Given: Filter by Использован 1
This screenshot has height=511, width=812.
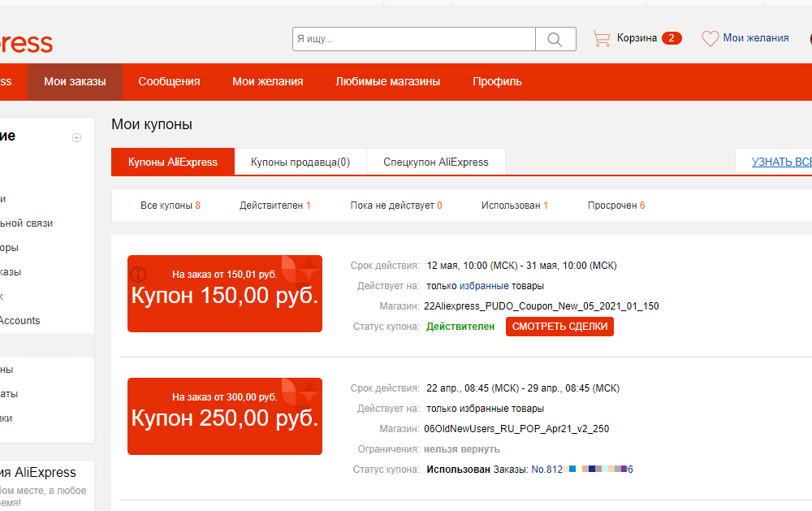Looking at the screenshot, I should (515, 206).
